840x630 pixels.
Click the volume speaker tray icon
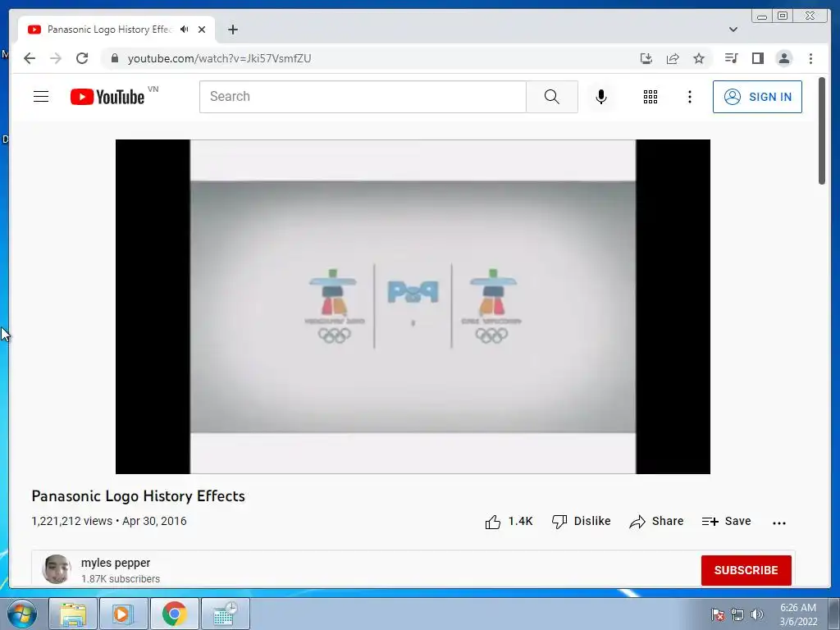757,614
